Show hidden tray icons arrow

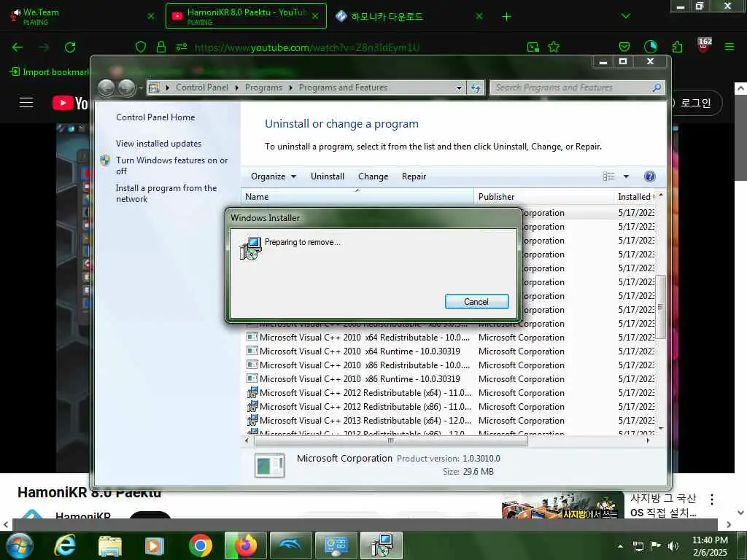click(x=620, y=546)
